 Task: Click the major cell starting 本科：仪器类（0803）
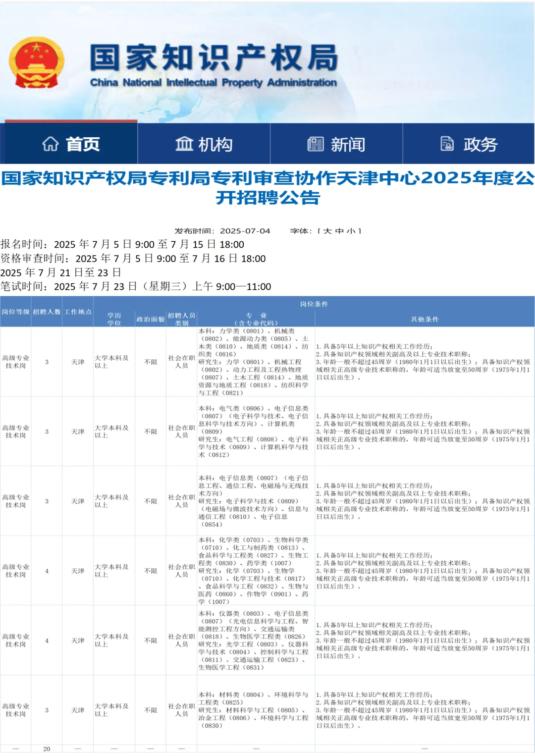[x=256, y=640]
